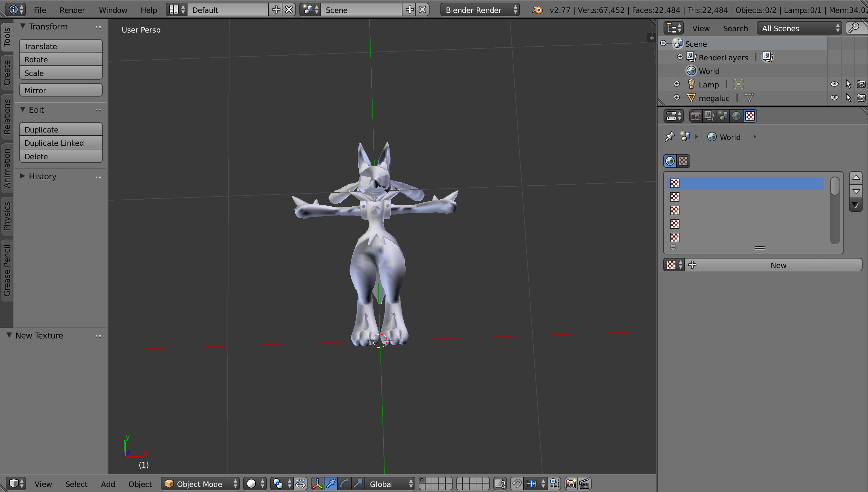Image resolution: width=868 pixels, height=492 pixels.
Task: Select the Scale manipulator icon
Action: point(358,484)
